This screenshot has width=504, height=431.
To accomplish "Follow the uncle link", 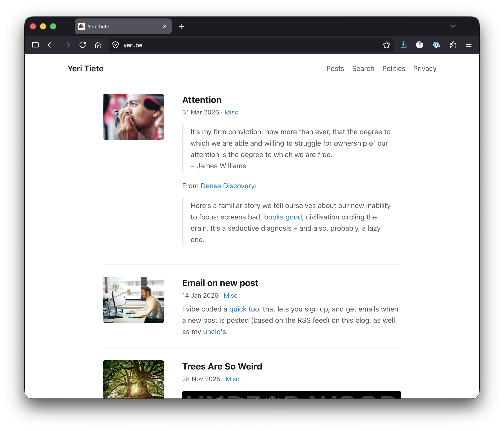I will click(212, 332).
